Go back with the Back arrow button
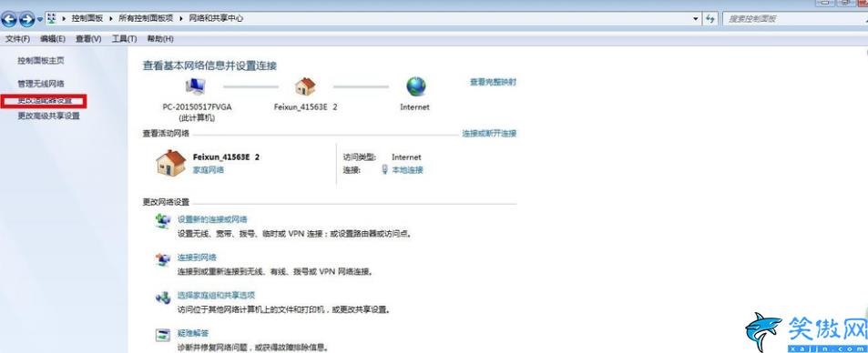The image size is (868, 353). 9,19
